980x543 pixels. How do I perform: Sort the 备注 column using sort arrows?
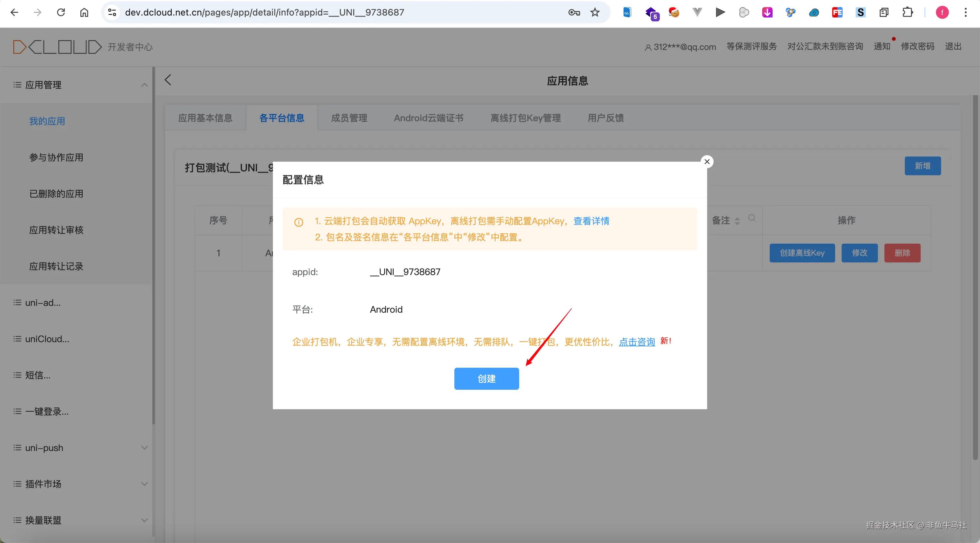coord(737,221)
